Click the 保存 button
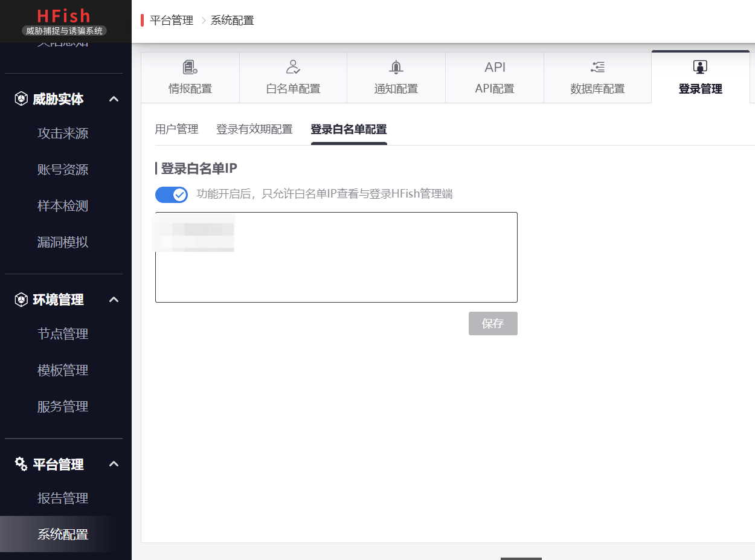The image size is (755, 560). 493,323
